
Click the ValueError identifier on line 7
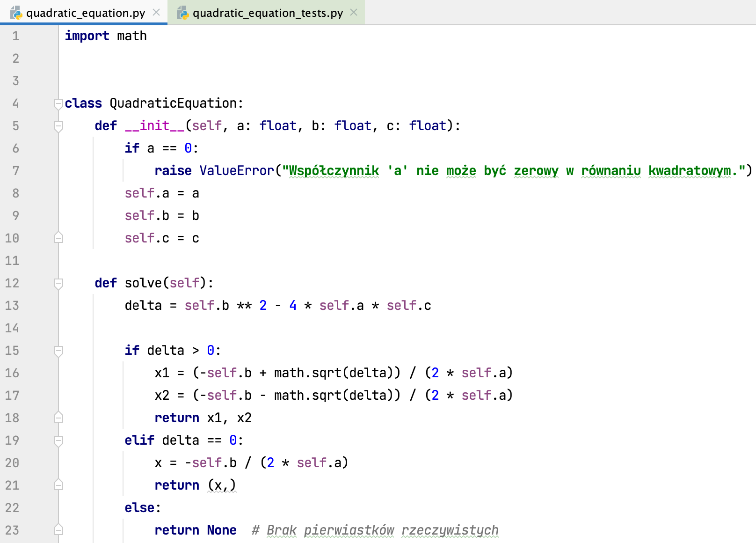click(237, 171)
